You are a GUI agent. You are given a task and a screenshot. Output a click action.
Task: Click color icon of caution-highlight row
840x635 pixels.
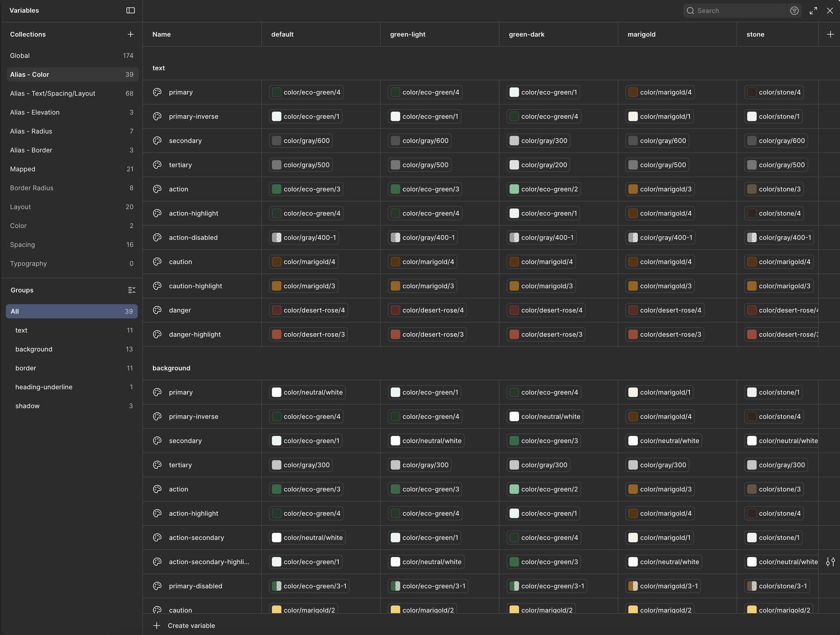pyautogui.click(x=157, y=286)
